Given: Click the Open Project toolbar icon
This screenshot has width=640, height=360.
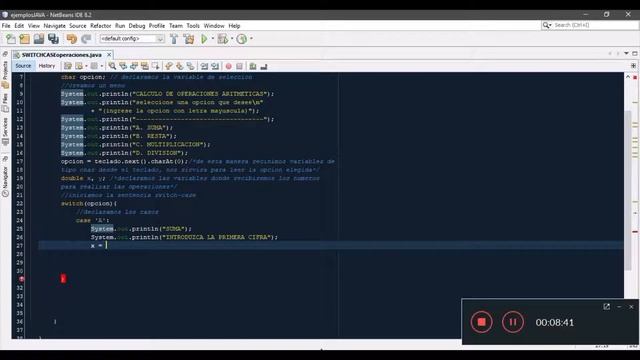Looking at the screenshot, I should 39,39.
